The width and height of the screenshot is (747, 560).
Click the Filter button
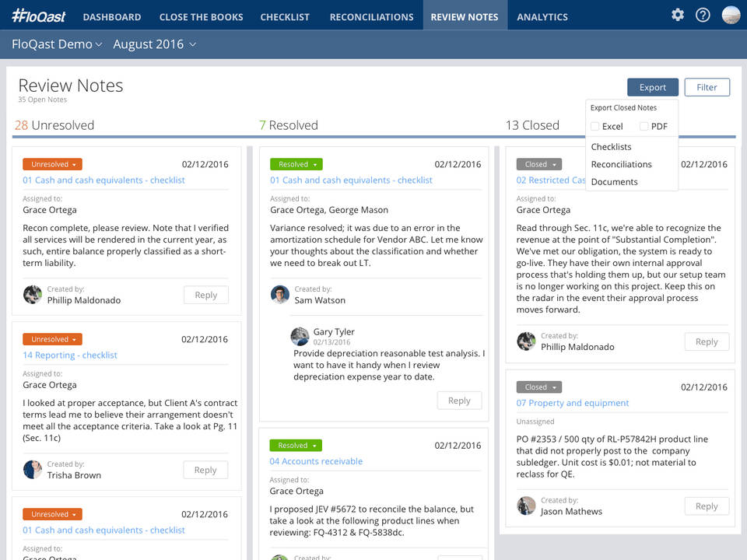click(x=707, y=87)
